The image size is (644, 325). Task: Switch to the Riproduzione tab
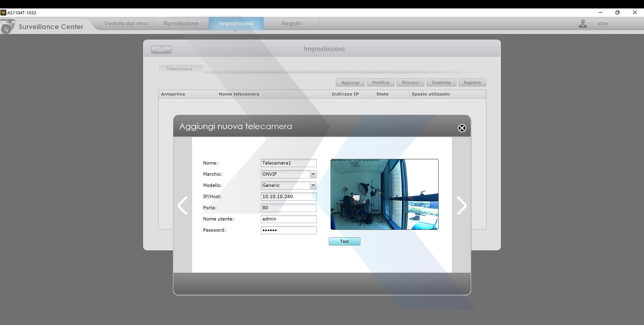pyautogui.click(x=181, y=24)
